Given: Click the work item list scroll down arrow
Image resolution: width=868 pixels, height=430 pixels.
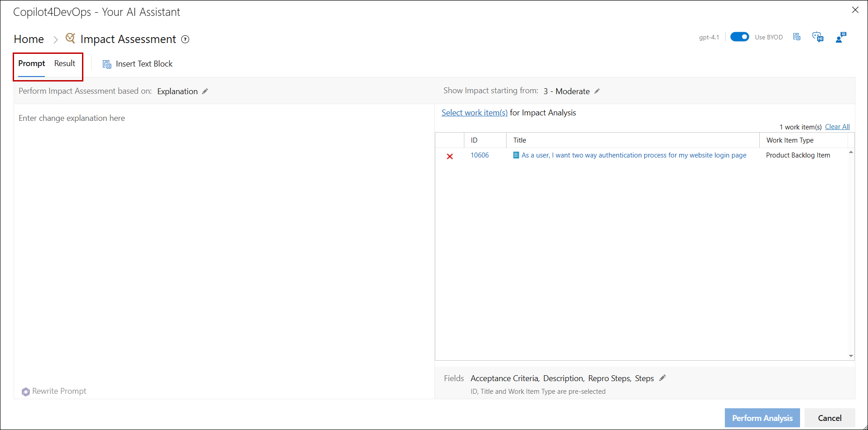Looking at the screenshot, I should coord(851,356).
